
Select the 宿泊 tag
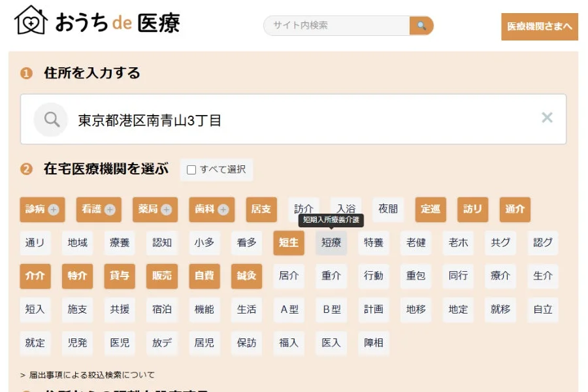click(162, 310)
